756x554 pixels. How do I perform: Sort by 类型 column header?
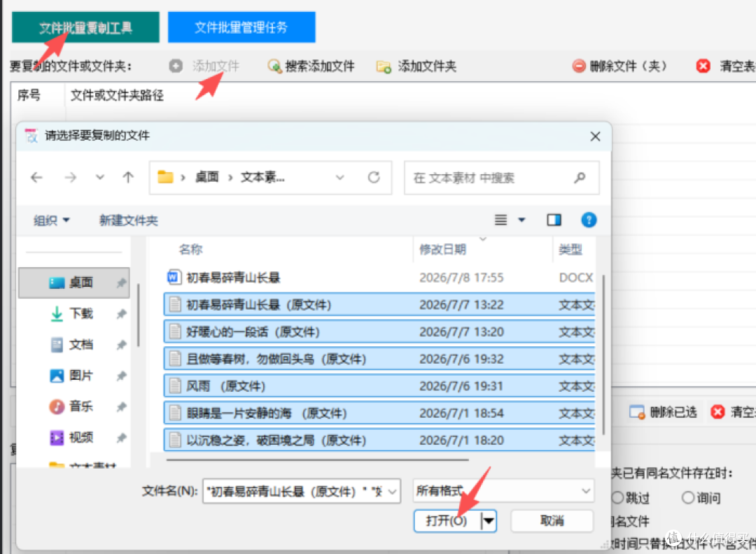pyautogui.click(x=570, y=249)
